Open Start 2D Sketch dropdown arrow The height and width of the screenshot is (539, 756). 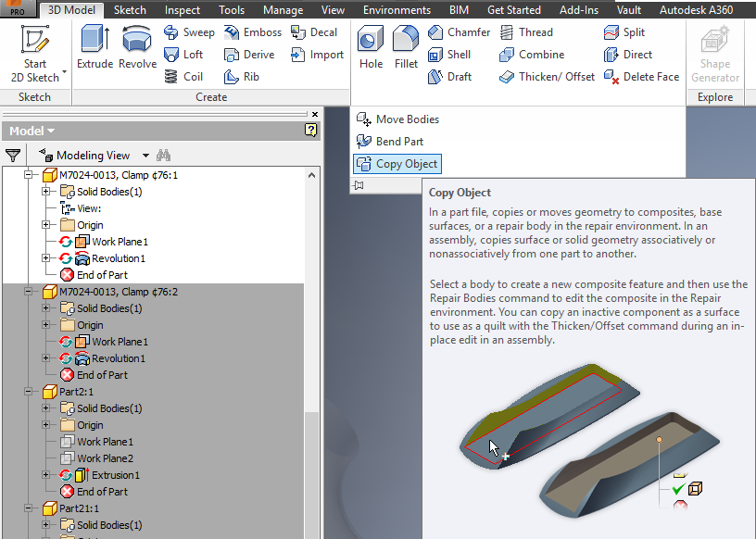[64, 72]
